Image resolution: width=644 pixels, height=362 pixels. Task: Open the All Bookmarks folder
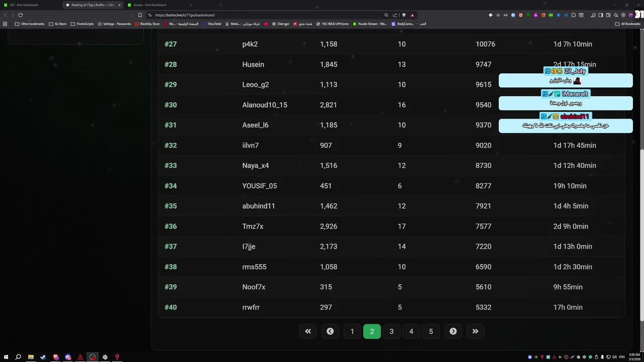628,24
